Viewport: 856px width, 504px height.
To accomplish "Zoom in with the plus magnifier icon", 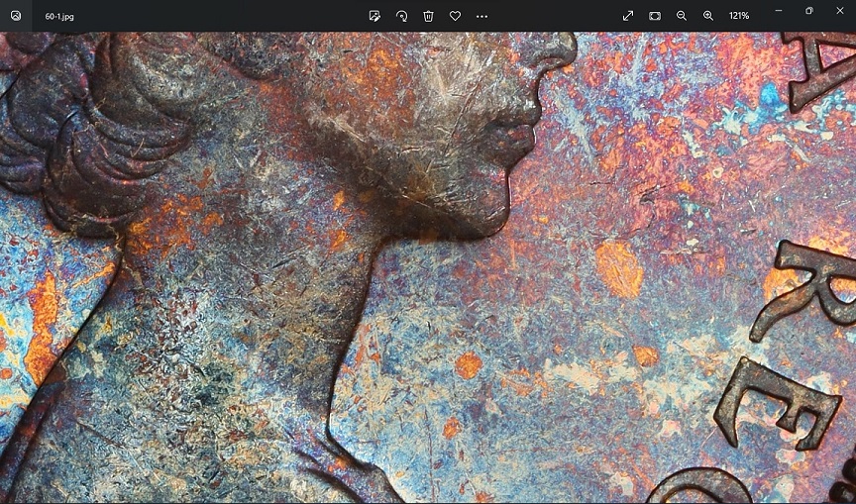I will tap(708, 16).
